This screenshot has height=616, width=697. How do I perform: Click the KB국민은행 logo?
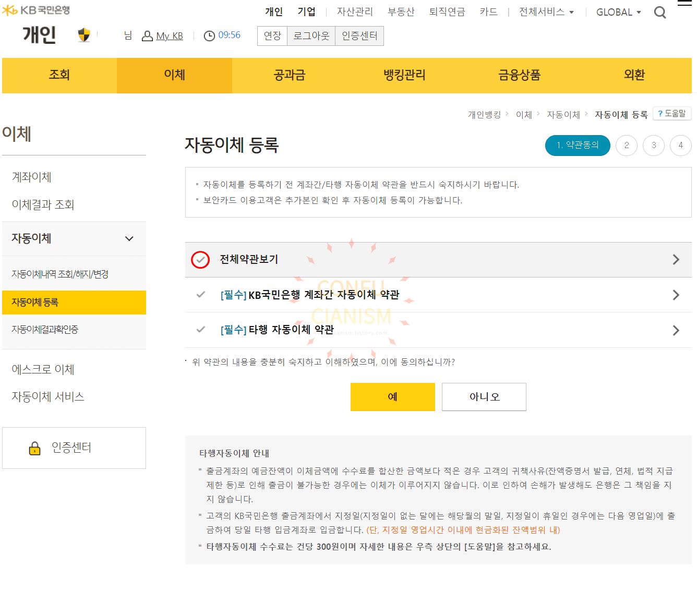[x=36, y=10]
